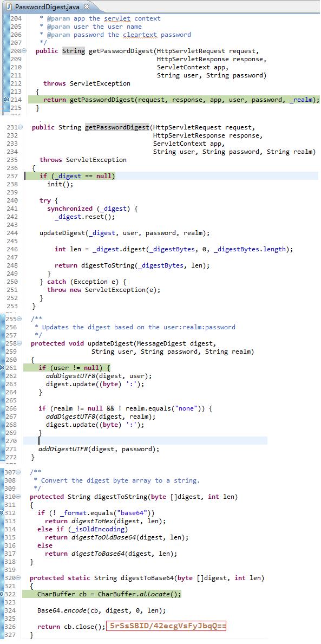Toggle the fold for updateDigest at line 258
Image resolution: width=321 pixels, height=644 pixels.
tap(19, 343)
